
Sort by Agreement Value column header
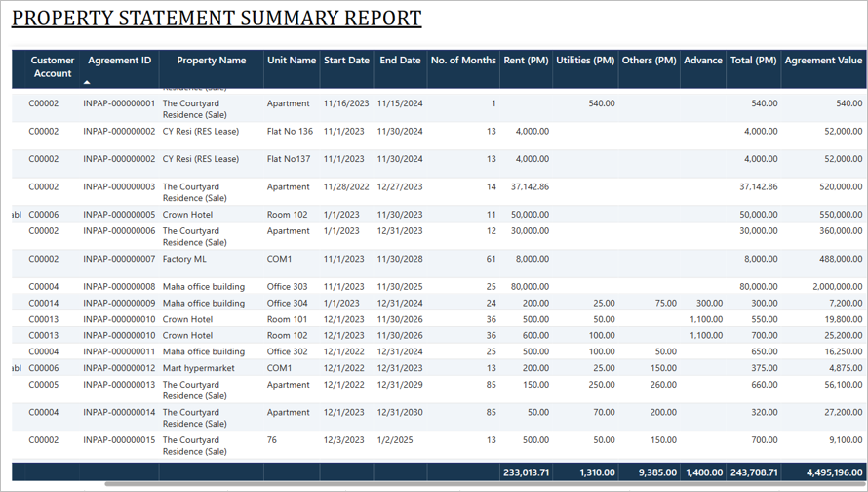point(823,60)
